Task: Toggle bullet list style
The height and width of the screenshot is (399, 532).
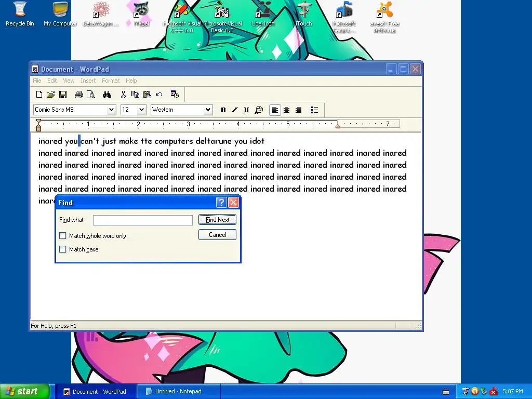Action: point(314,110)
